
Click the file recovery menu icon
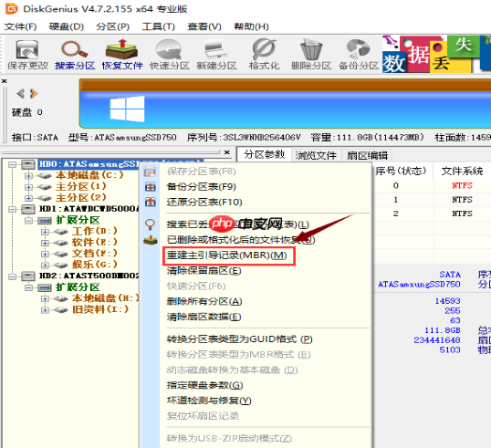tap(151, 240)
